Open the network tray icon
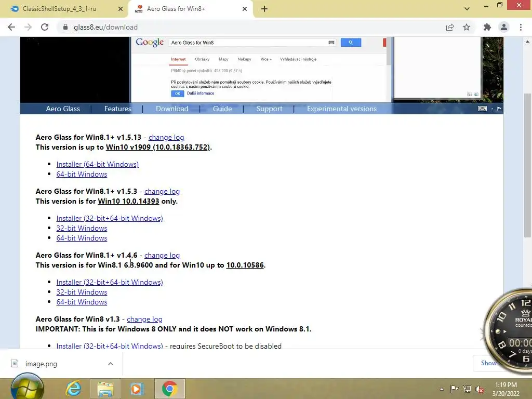532x399 pixels. click(467, 389)
